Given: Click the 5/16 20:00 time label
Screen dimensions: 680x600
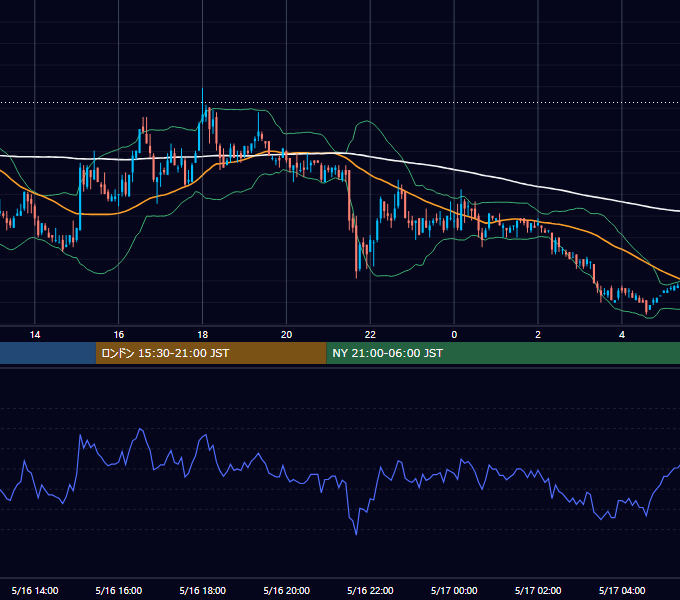Looking at the screenshot, I should (286, 590).
